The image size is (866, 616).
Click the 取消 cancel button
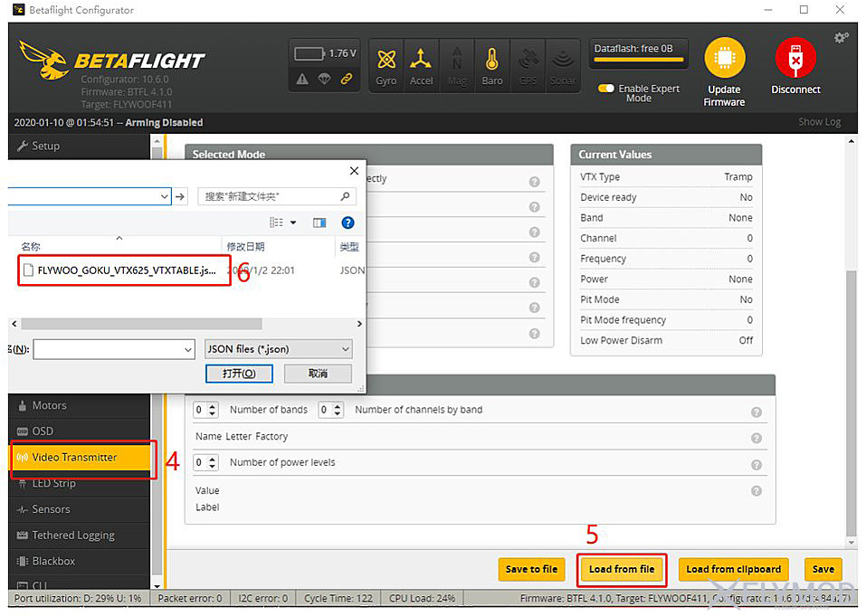(318, 374)
